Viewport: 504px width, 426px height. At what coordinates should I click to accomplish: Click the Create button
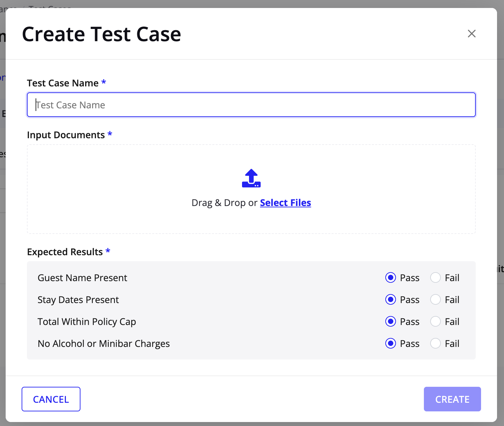pos(452,399)
